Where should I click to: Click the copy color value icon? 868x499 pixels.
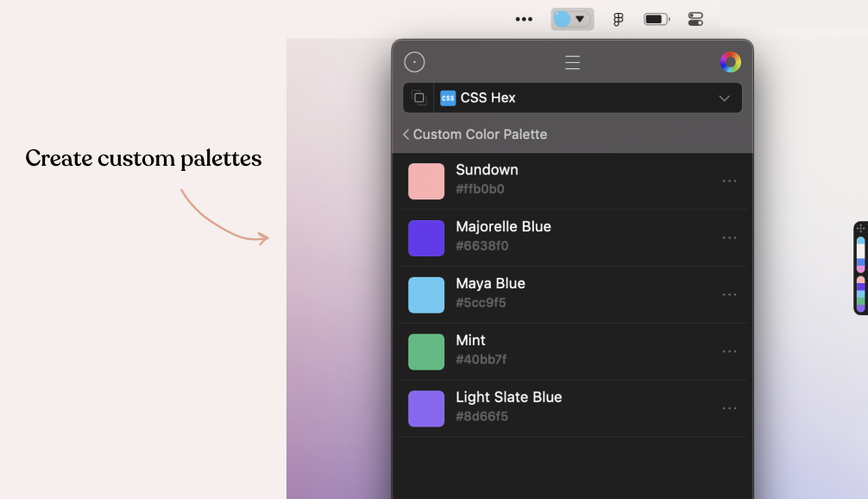point(419,98)
